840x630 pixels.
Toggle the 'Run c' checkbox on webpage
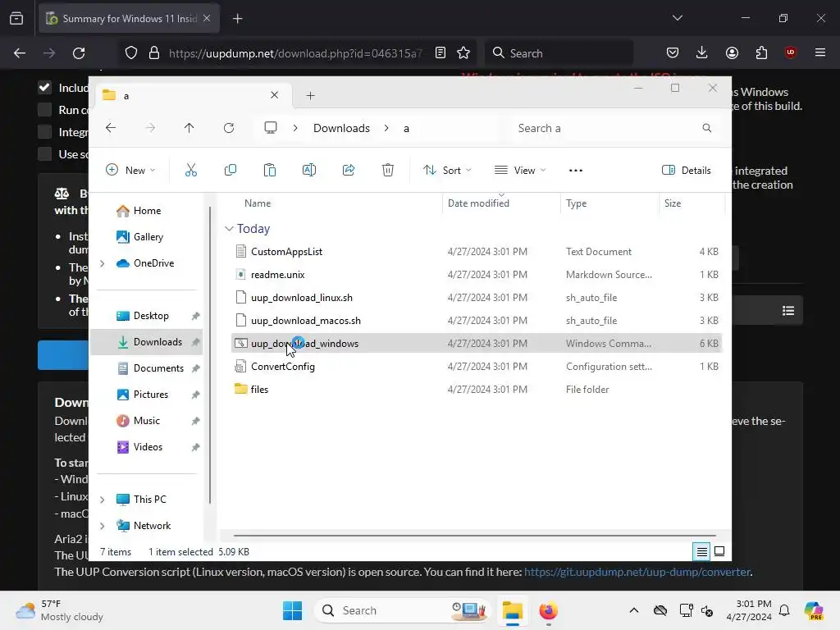pyautogui.click(x=44, y=110)
